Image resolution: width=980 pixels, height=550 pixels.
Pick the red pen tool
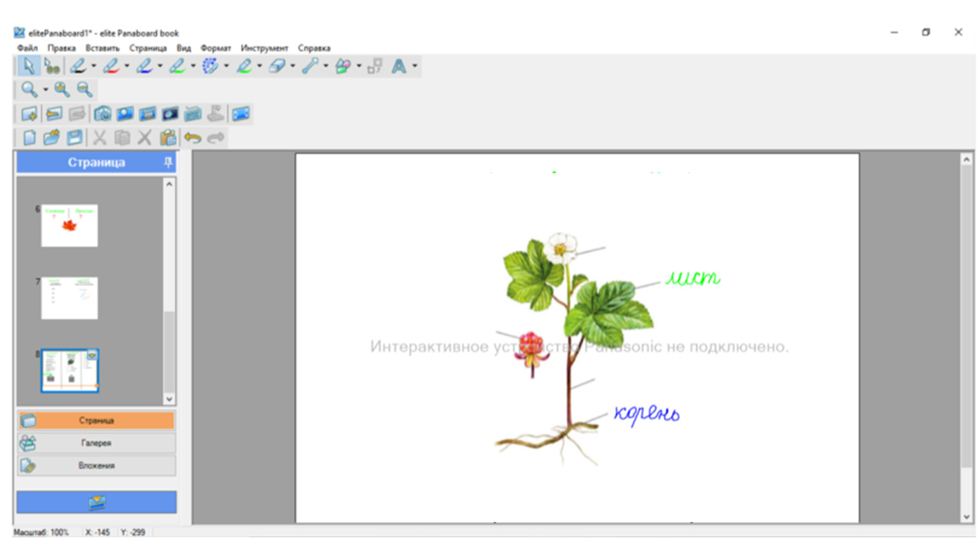111,66
